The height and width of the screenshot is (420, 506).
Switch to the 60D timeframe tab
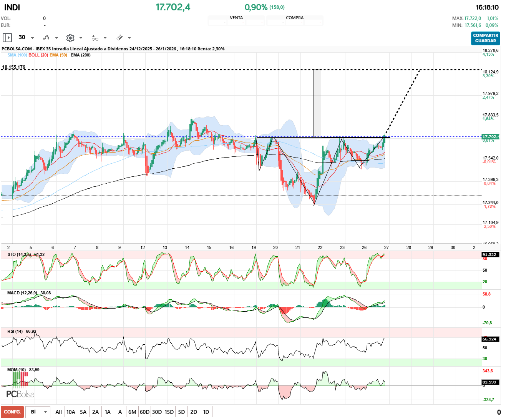click(x=144, y=412)
